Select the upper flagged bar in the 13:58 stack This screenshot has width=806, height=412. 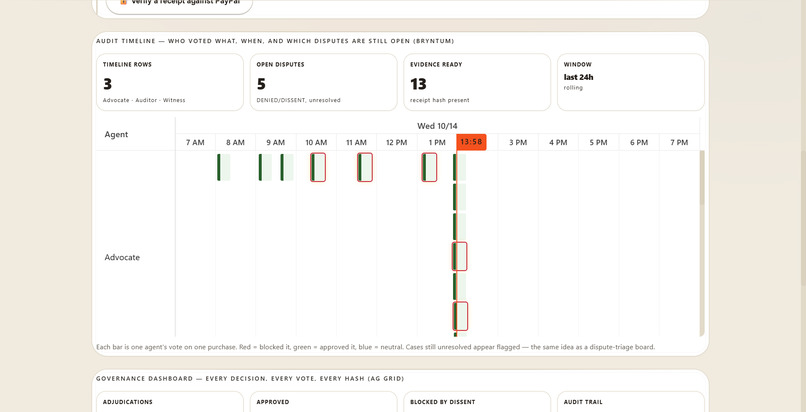460,256
